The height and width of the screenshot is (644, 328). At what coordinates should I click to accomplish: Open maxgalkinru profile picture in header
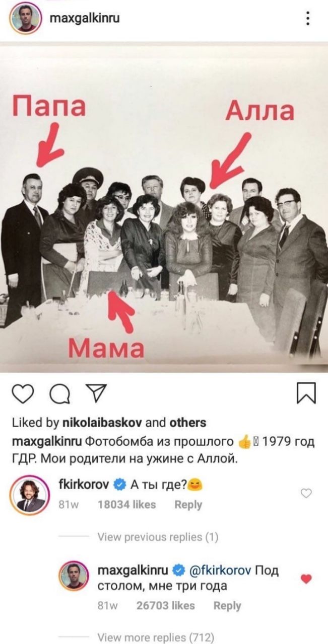[x=25, y=19]
